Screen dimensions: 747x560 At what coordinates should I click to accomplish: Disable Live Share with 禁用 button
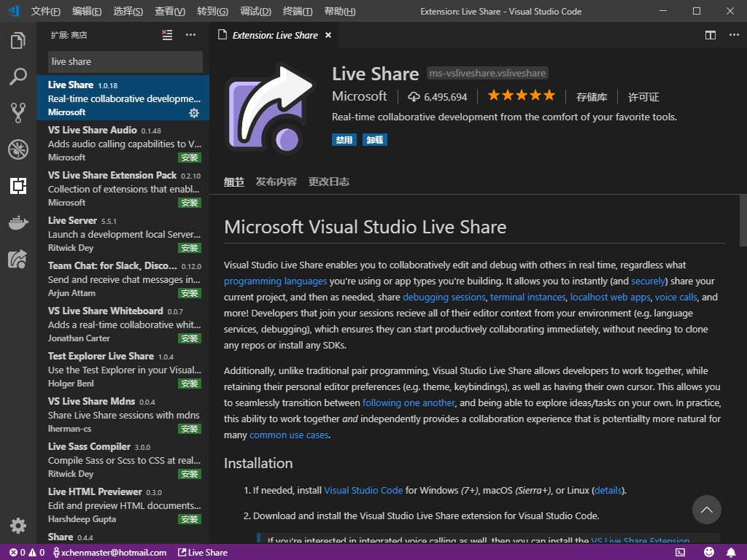pyautogui.click(x=344, y=139)
